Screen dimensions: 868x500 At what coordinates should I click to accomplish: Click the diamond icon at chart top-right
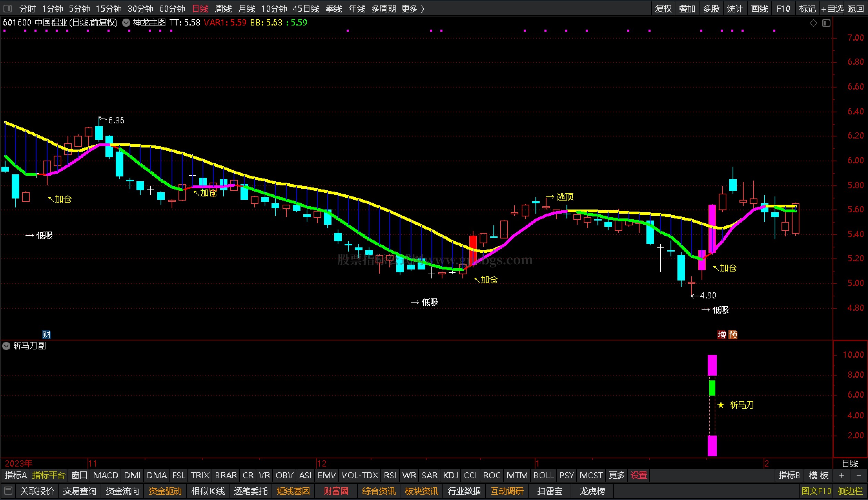814,23
